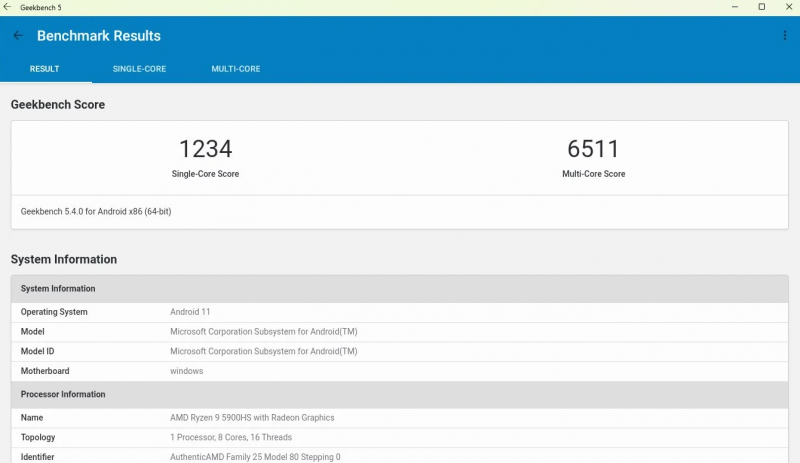Click the back arrow beside Benchmark Results
The height and width of the screenshot is (463, 800).
[x=18, y=36]
